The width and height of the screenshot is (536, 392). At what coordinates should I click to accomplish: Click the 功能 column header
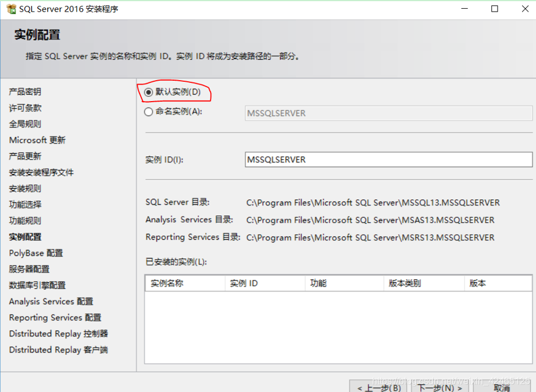[344, 283]
